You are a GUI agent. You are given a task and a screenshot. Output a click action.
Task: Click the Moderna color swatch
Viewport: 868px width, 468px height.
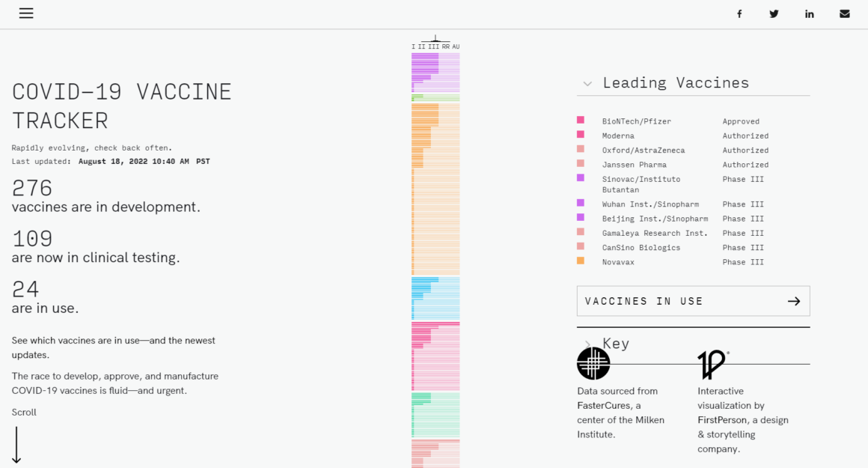(581, 134)
